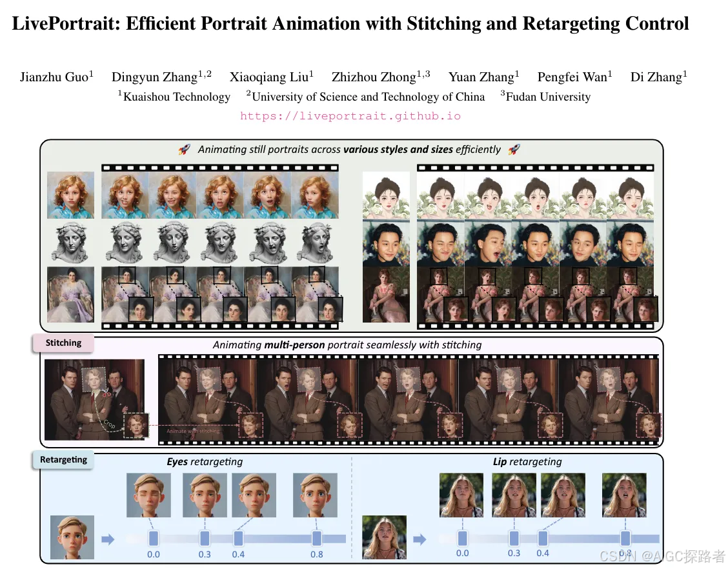
Task: Click the pink 'Stitching' label tag
Action: pos(63,343)
